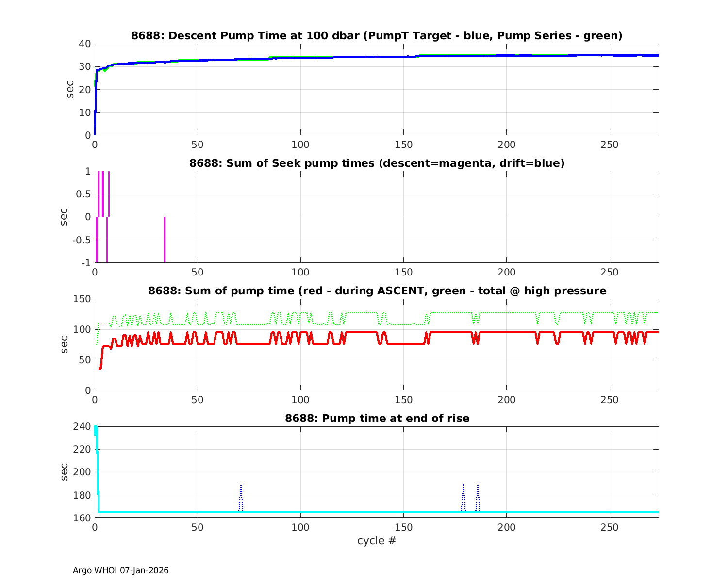Click the 'cycle #' x-axis label
This screenshot has width=728, height=582.
pos(377,540)
